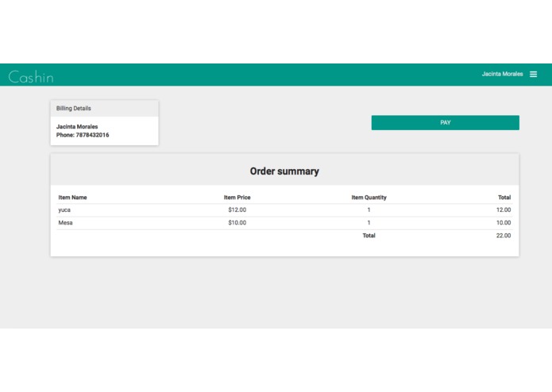Screen dimensions: 552x392
Task: Select the Billing Details card header
Action: pos(105,108)
